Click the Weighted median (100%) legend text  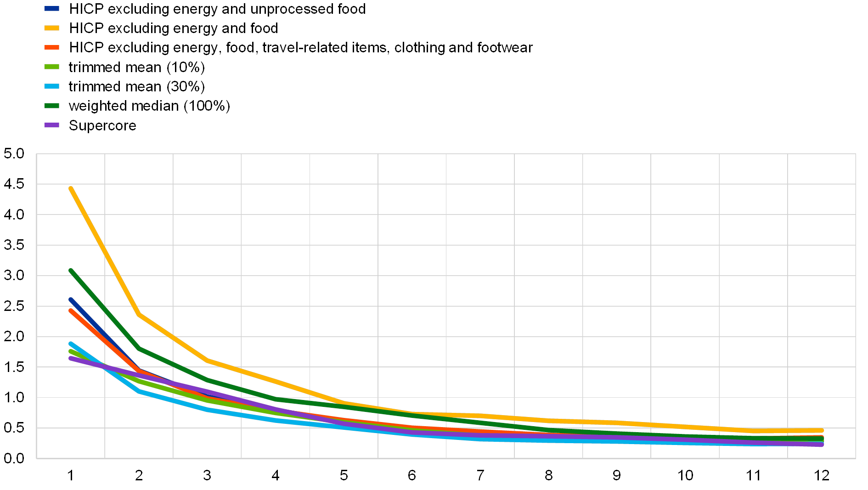(149, 106)
